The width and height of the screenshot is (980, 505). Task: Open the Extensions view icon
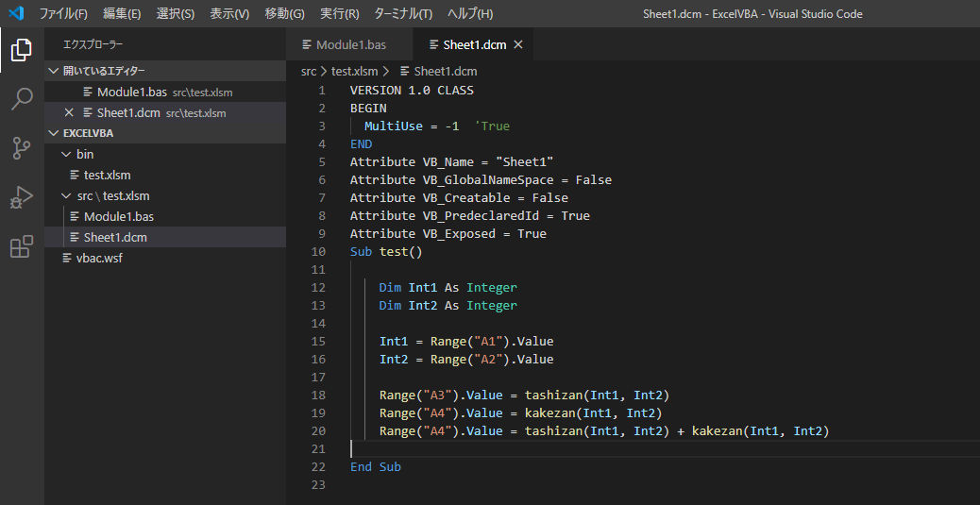click(22, 247)
